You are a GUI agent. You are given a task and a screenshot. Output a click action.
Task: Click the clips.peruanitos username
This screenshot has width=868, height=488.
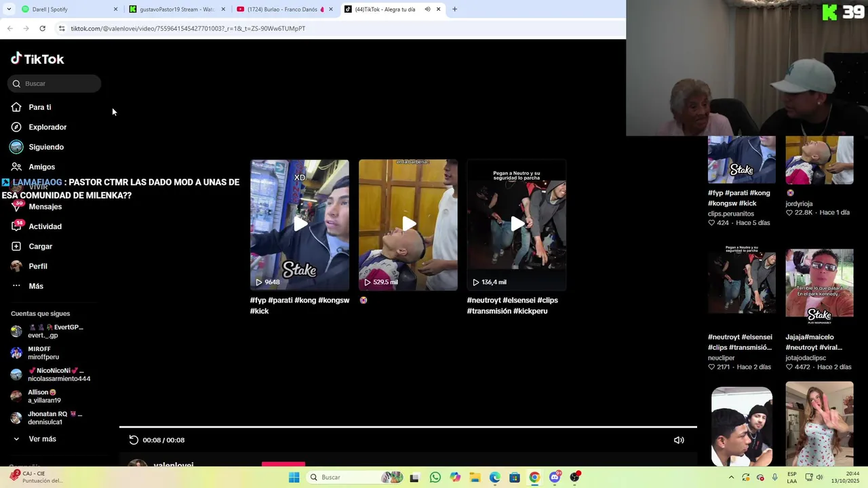pyautogui.click(x=731, y=213)
